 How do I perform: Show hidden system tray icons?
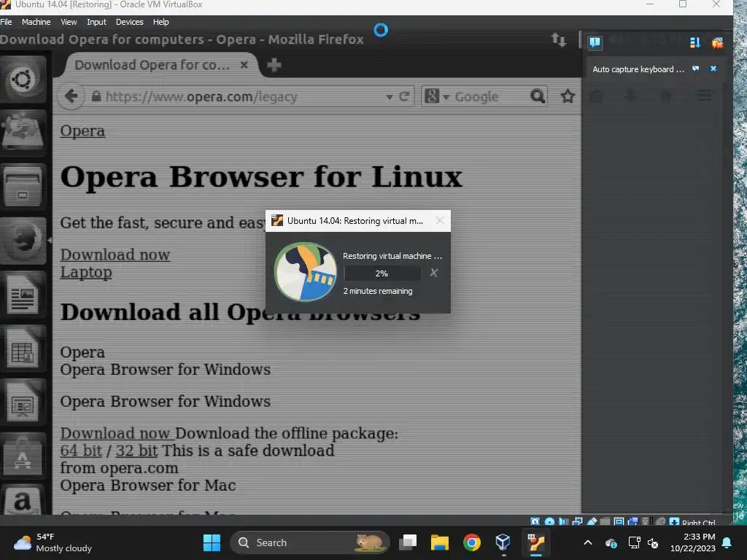pos(588,542)
